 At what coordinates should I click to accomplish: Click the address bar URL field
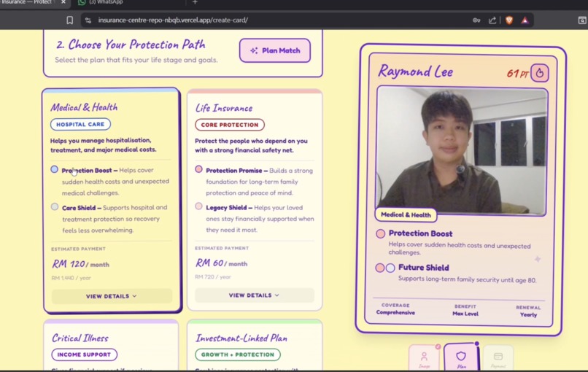tap(277, 20)
